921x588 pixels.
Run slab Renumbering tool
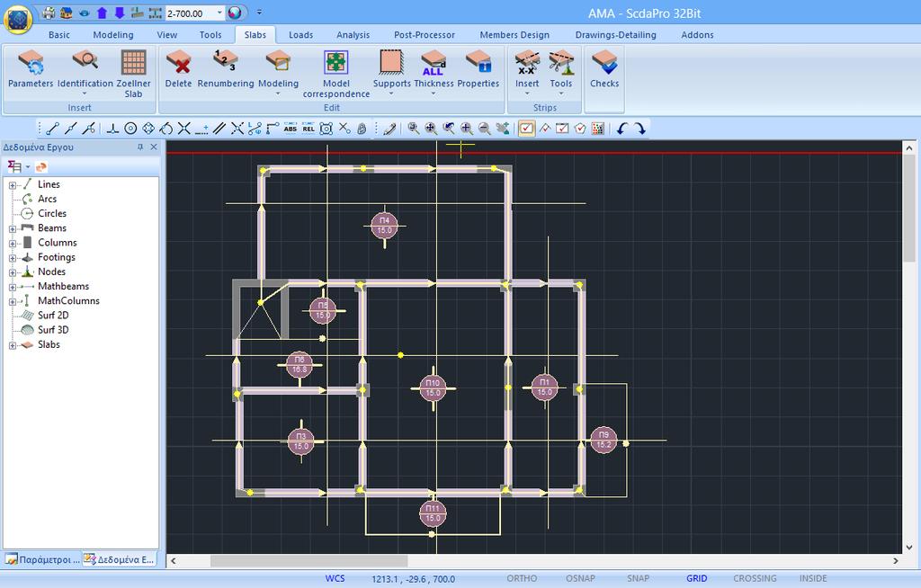tap(226, 69)
